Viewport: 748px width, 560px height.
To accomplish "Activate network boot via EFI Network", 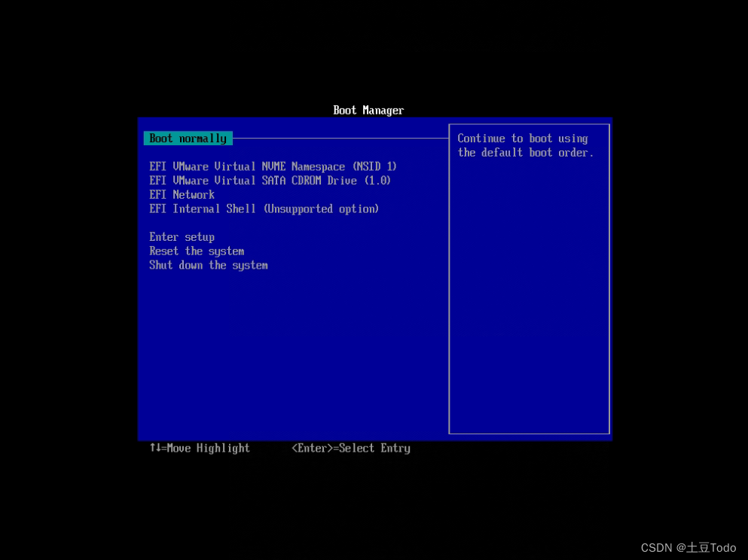I will (182, 194).
